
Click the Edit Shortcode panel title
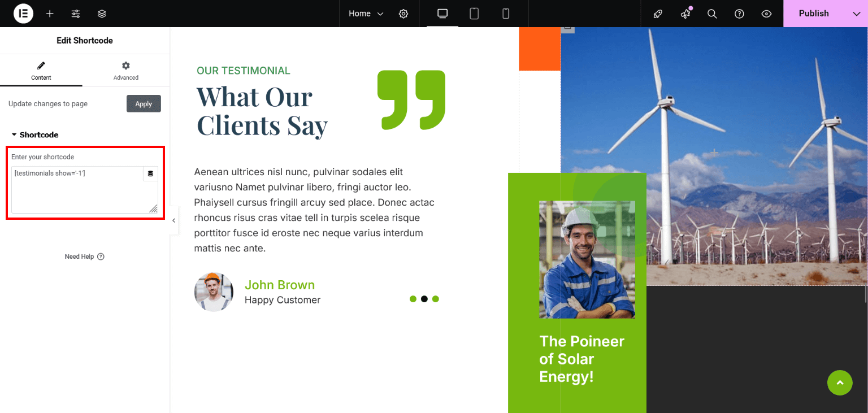85,41
